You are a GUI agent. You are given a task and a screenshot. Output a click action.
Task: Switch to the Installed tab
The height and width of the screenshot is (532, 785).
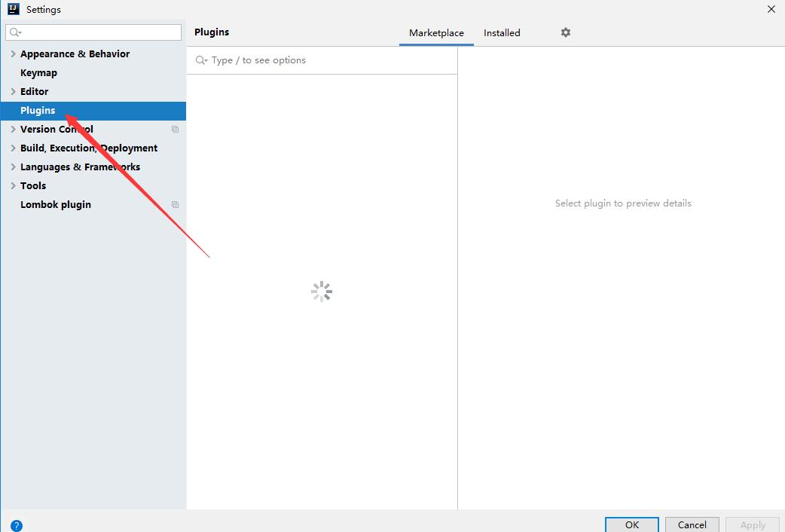502,33
